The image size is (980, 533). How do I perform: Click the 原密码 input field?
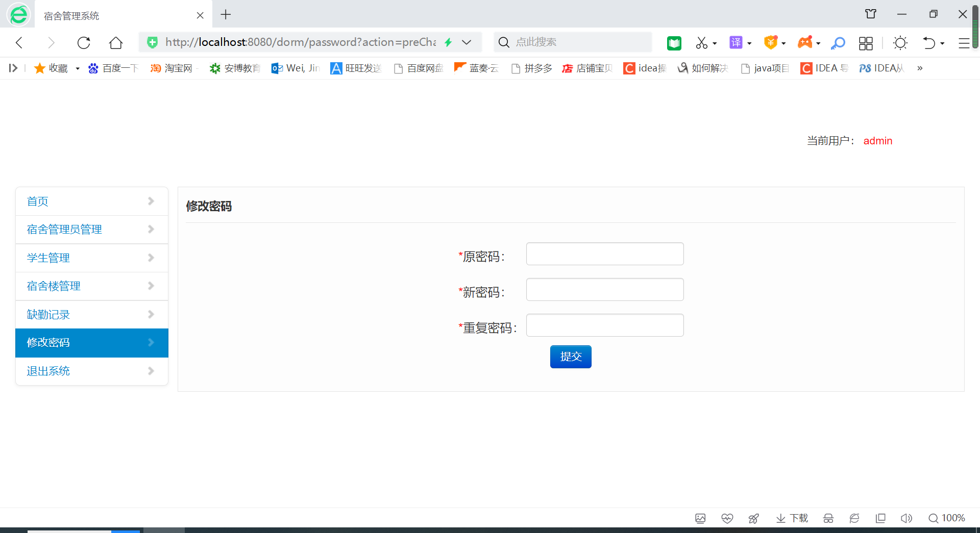pyautogui.click(x=605, y=253)
